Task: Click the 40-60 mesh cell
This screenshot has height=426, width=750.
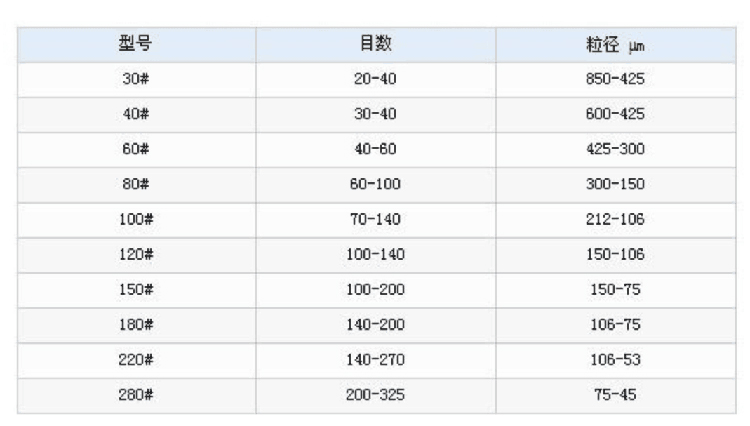Action: (376, 149)
